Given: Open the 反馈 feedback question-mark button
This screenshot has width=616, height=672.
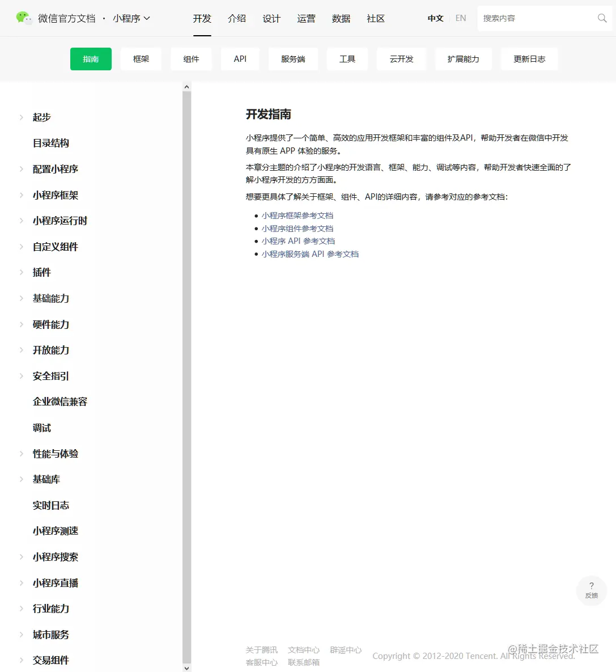Looking at the screenshot, I should [591, 590].
